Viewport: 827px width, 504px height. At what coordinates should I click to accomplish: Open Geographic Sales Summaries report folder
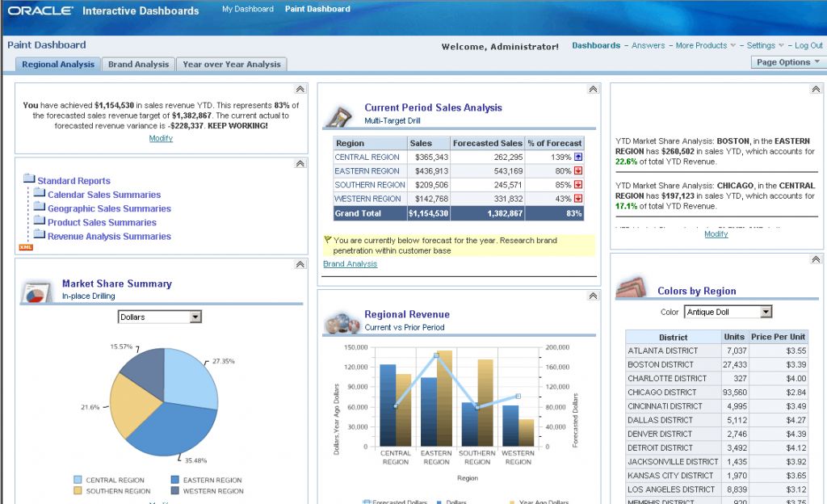(109, 208)
